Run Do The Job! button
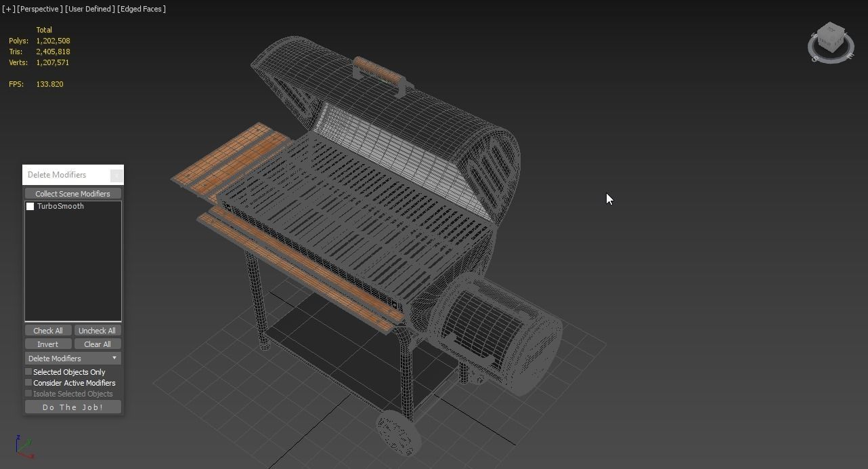The image size is (868, 469). point(73,407)
